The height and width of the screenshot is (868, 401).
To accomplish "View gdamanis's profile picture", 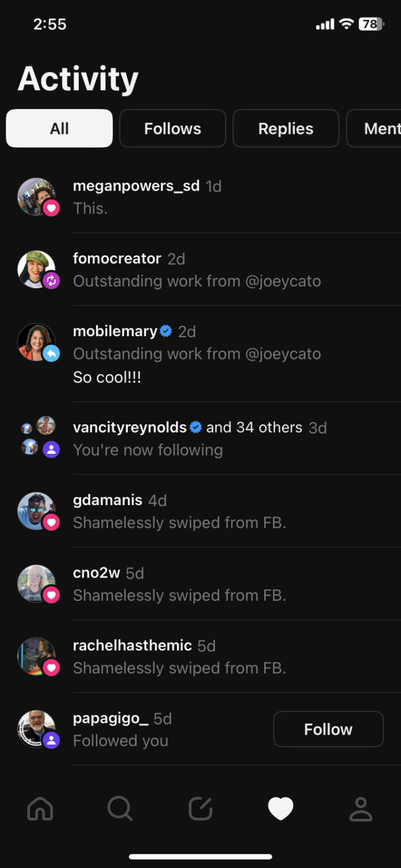I will (x=36, y=510).
